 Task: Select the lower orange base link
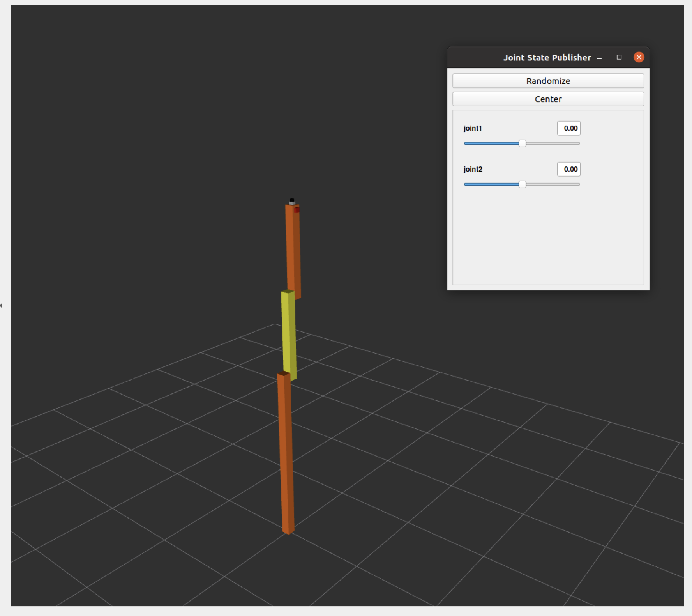pyautogui.click(x=286, y=453)
